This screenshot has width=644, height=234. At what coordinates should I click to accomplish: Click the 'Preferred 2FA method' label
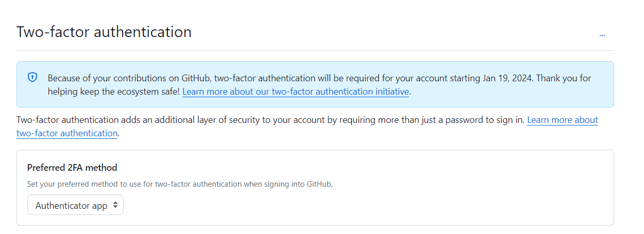[72, 168]
